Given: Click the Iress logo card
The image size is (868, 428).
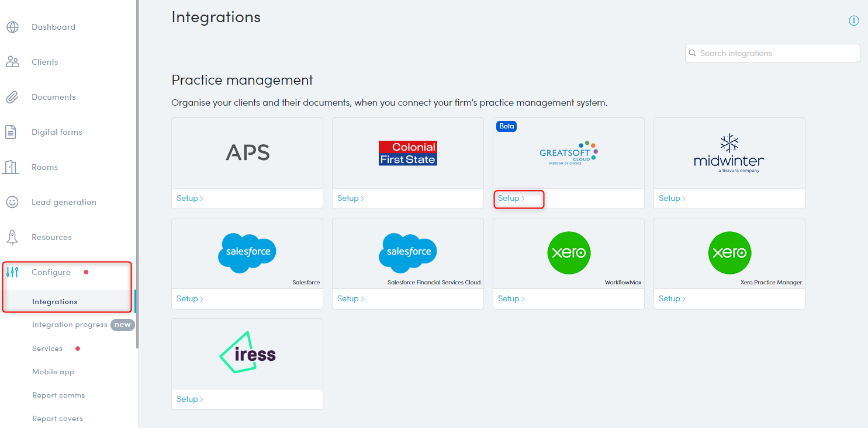Looking at the screenshot, I should [247, 354].
